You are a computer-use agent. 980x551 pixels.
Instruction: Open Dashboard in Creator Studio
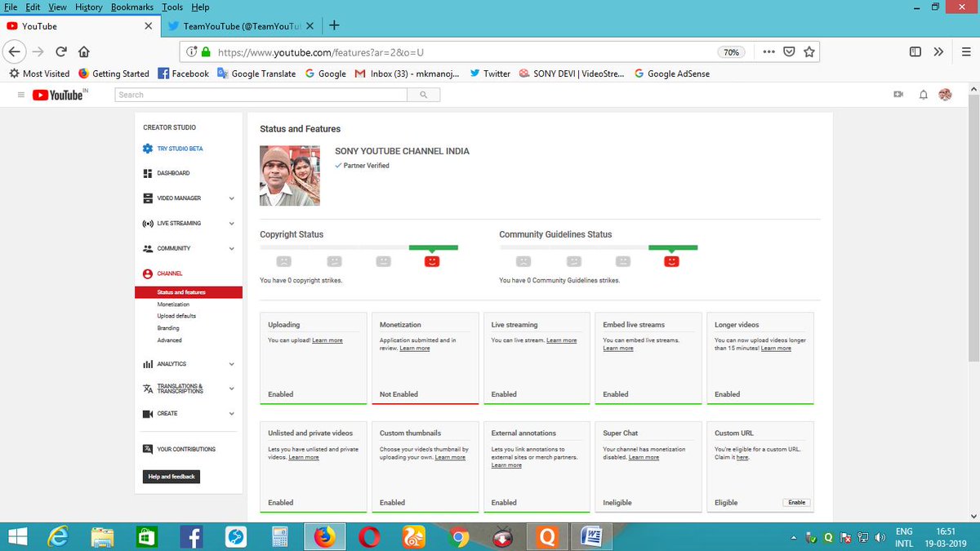pos(173,173)
